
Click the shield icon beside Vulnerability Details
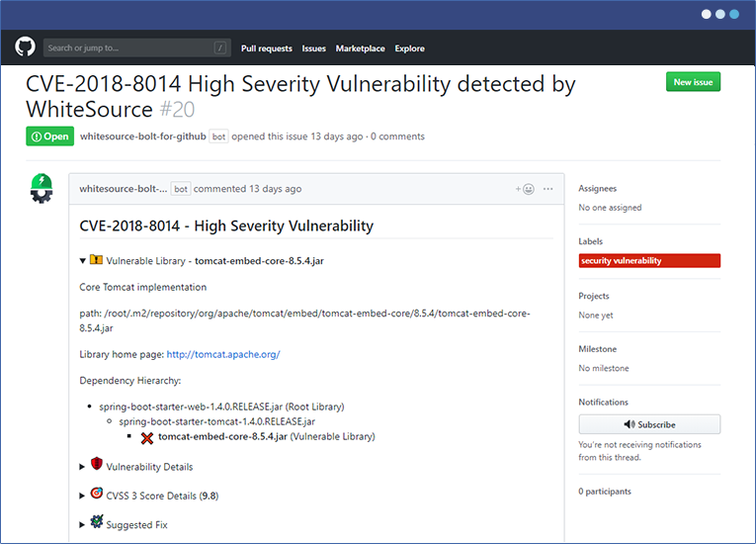tap(97, 464)
